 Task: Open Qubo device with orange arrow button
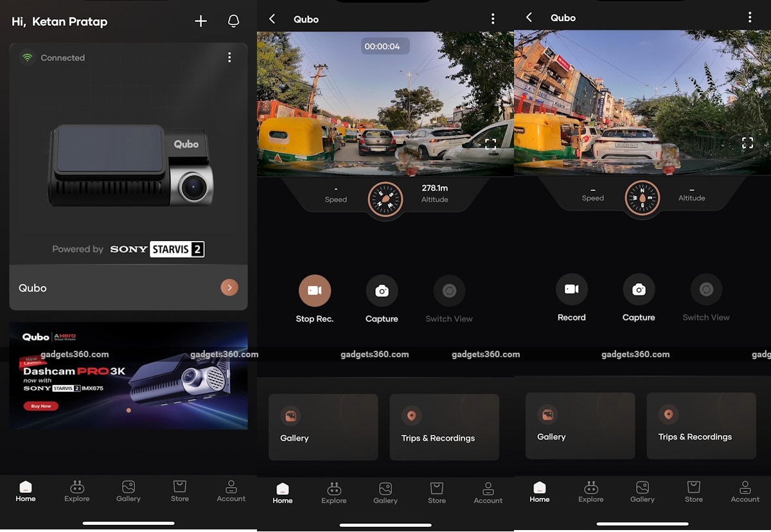229,287
